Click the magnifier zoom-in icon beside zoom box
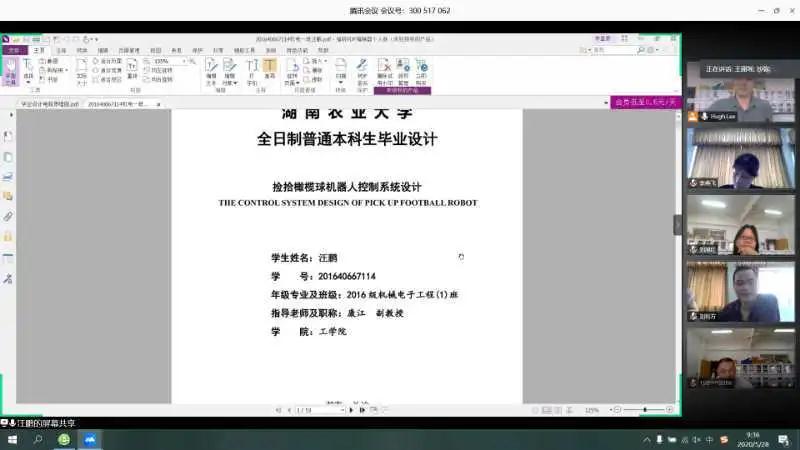Screen dimensions: 800x450 pos(192,61)
